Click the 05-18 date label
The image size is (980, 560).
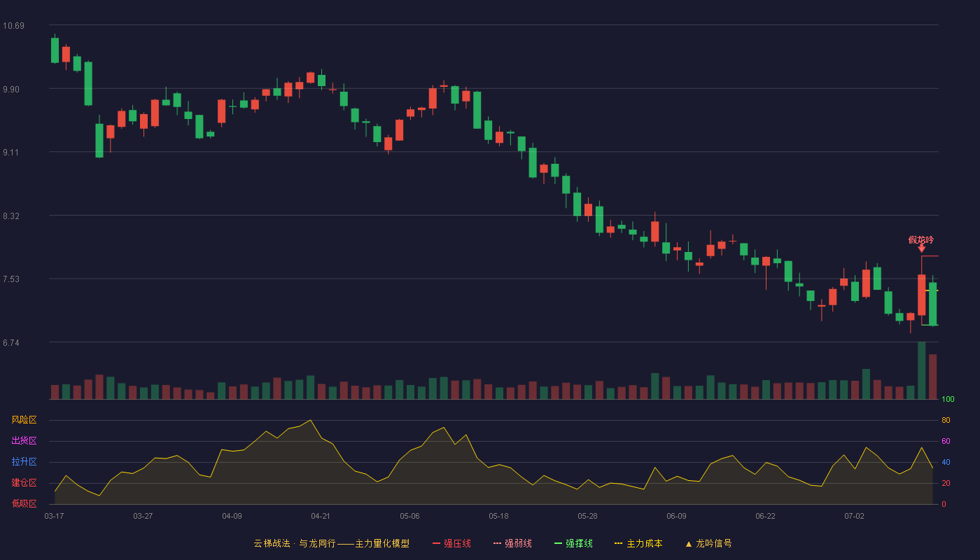[498, 516]
